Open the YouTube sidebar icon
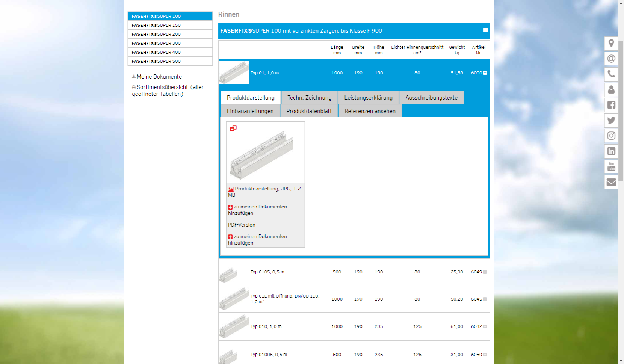 click(x=611, y=166)
